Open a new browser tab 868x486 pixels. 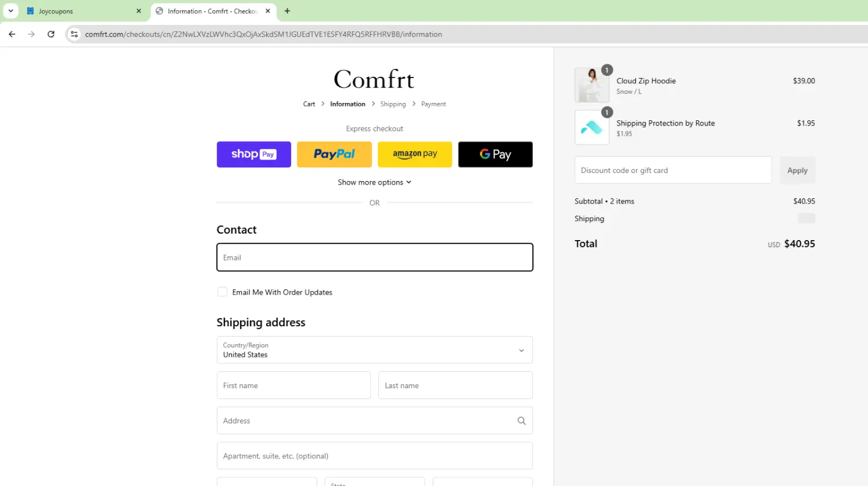287,11
